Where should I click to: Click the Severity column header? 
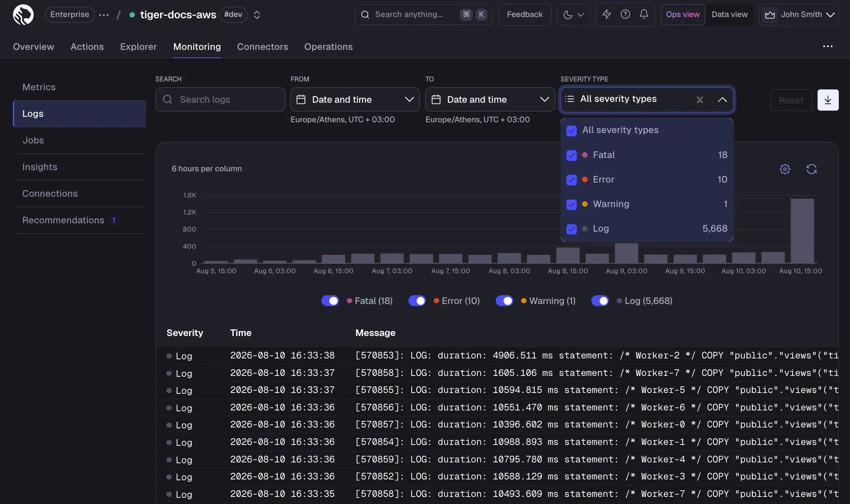[185, 333]
